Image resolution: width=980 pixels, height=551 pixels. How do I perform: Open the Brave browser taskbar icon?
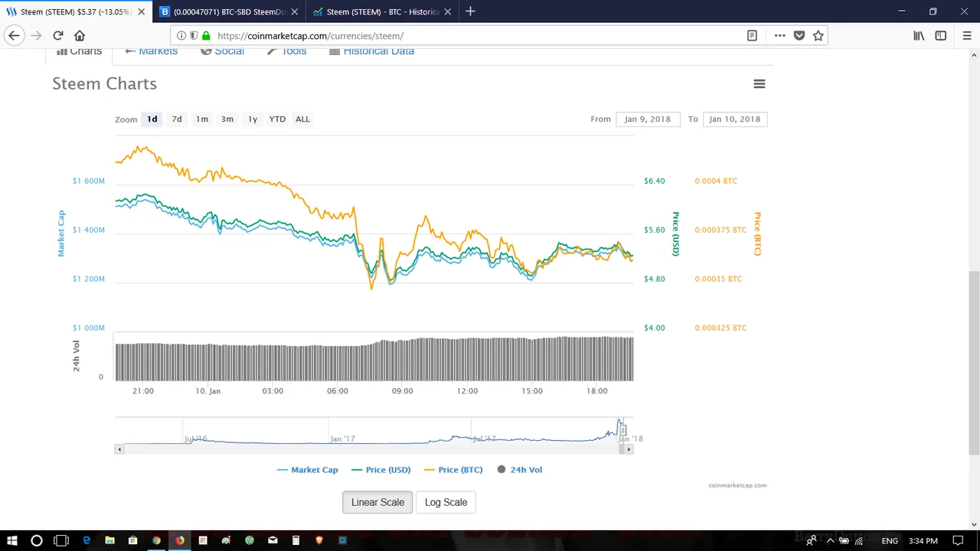coord(319,540)
